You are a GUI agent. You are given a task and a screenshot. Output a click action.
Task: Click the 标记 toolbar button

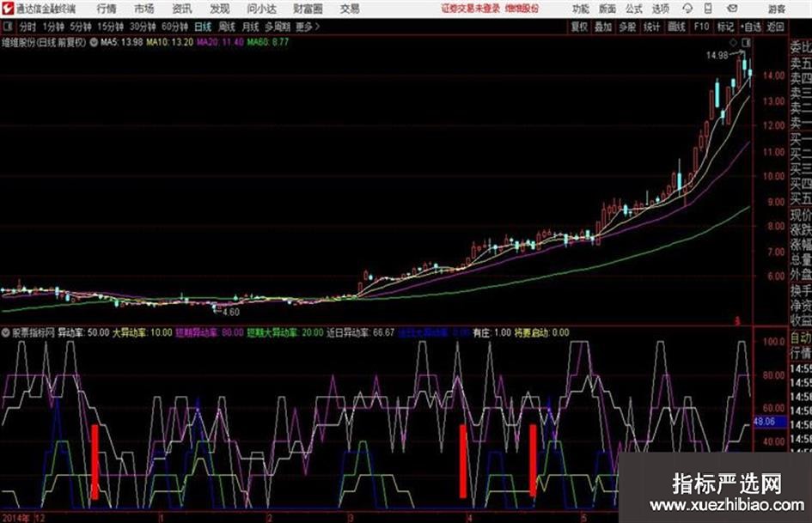pyautogui.click(x=725, y=27)
